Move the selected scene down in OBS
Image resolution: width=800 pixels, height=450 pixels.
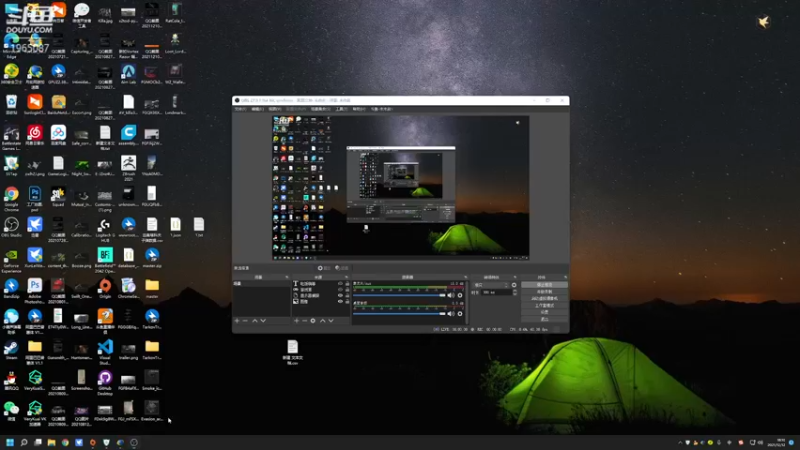pos(263,321)
